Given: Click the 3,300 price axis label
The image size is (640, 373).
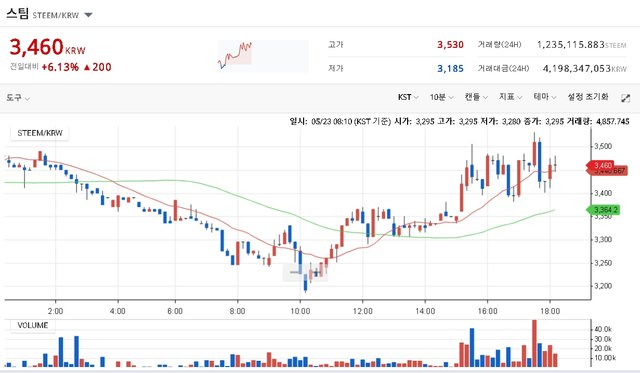Looking at the screenshot, I should pos(603,240).
